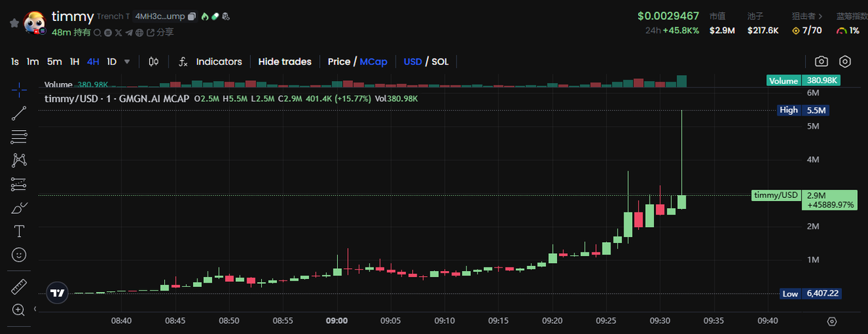The height and width of the screenshot is (334, 868).
Task: Select the zoom in tool
Action: (20, 309)
